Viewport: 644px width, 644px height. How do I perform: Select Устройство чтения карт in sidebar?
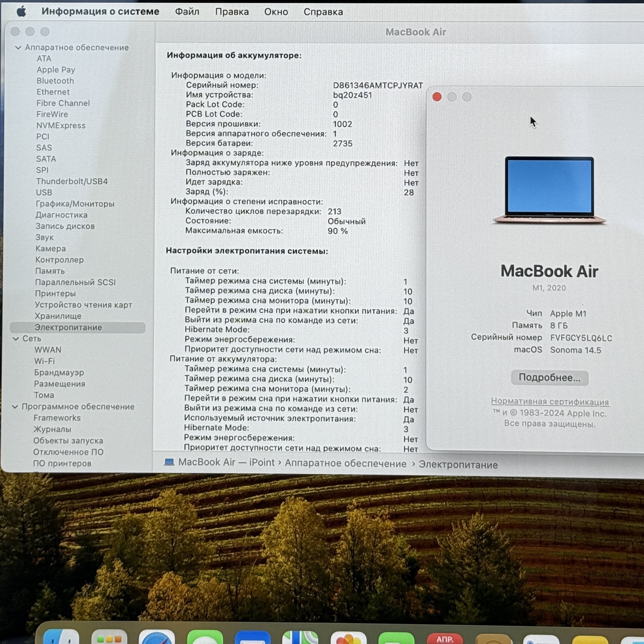pos(83,305)
